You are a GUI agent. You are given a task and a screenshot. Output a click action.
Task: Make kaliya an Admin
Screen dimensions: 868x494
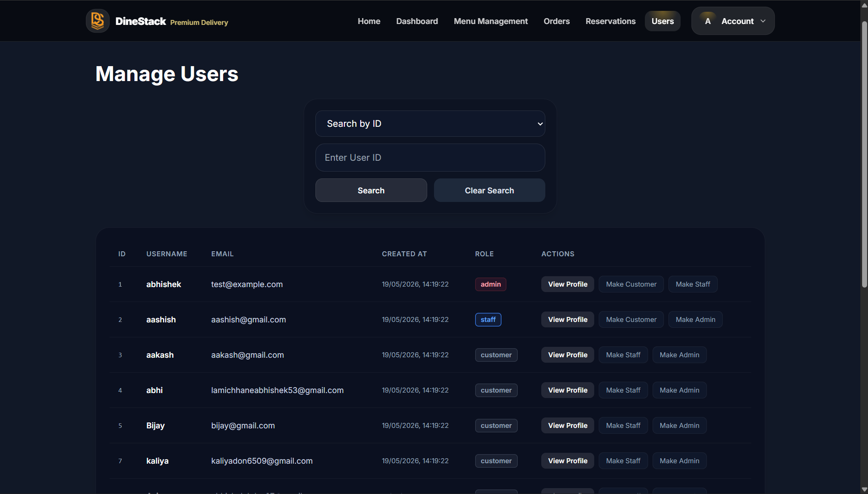(679, 461)
